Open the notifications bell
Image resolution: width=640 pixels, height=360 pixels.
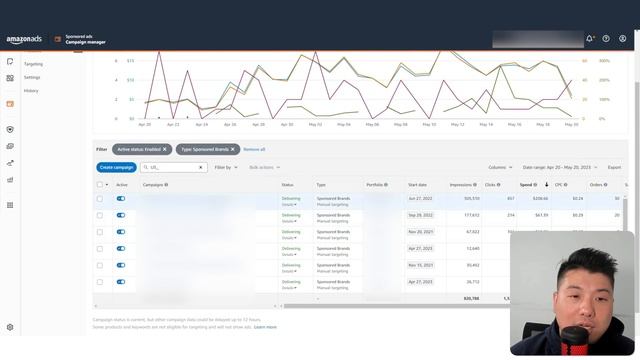(590, 38)
